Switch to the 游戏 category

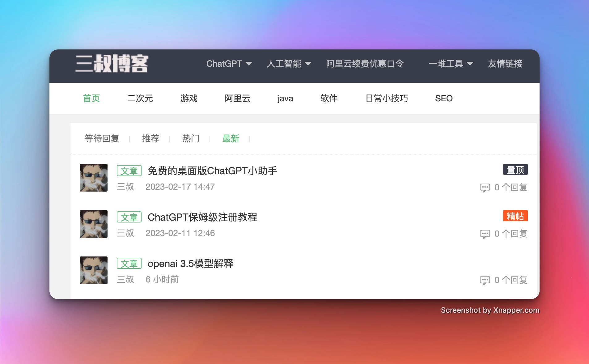189,98
